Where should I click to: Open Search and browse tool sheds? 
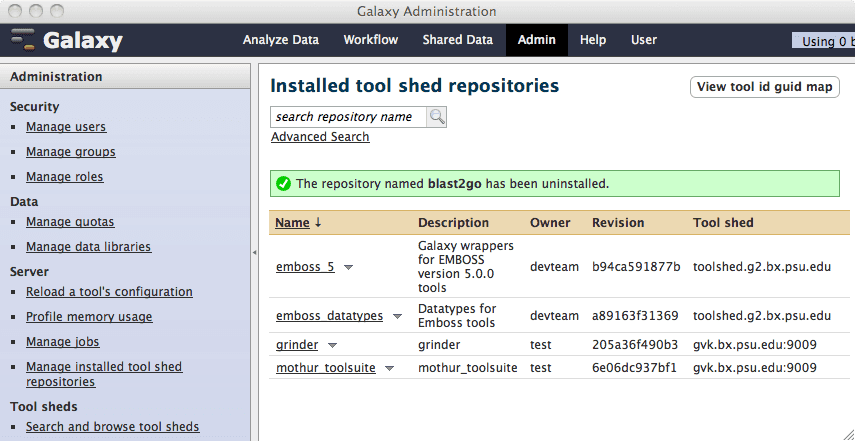(x=112, y=427)
